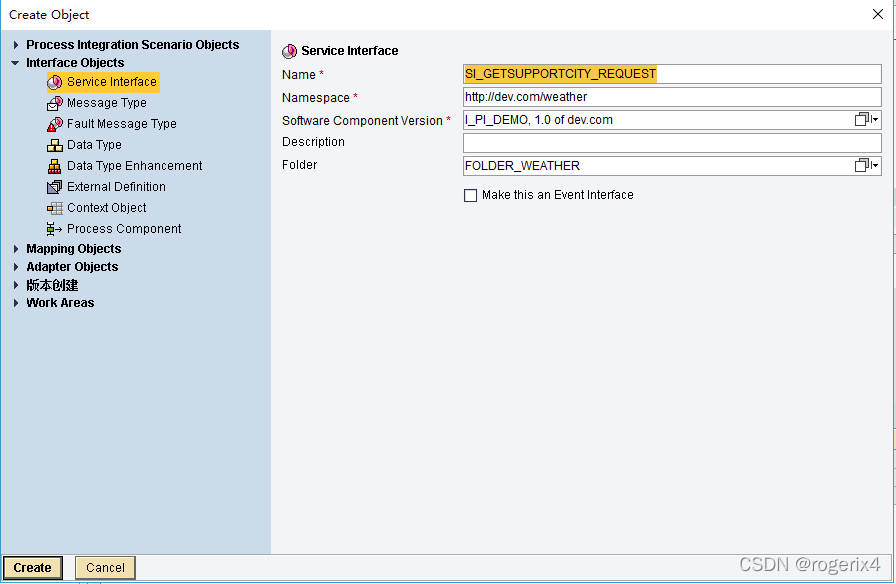Click the External Definition icon

[55, 187]
